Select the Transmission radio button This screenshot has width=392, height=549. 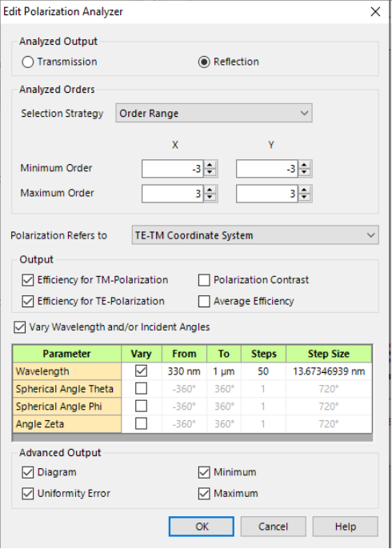pos(28,62)
